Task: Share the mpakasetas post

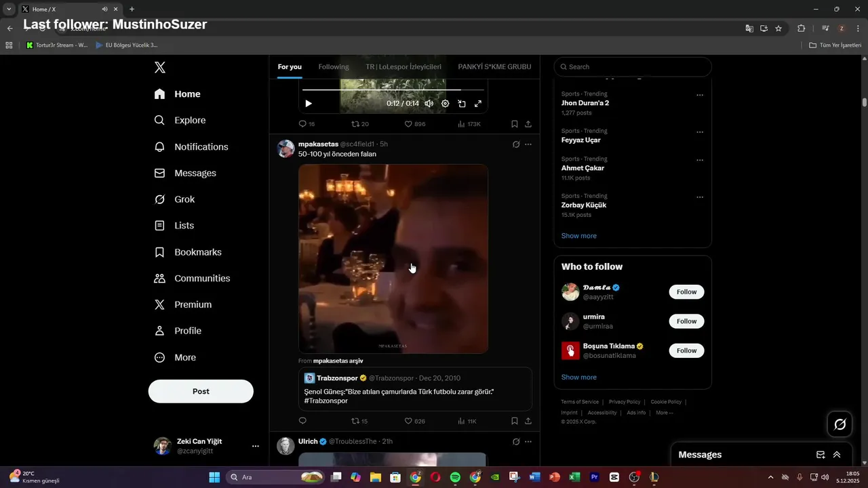Action: pos(528,421)
